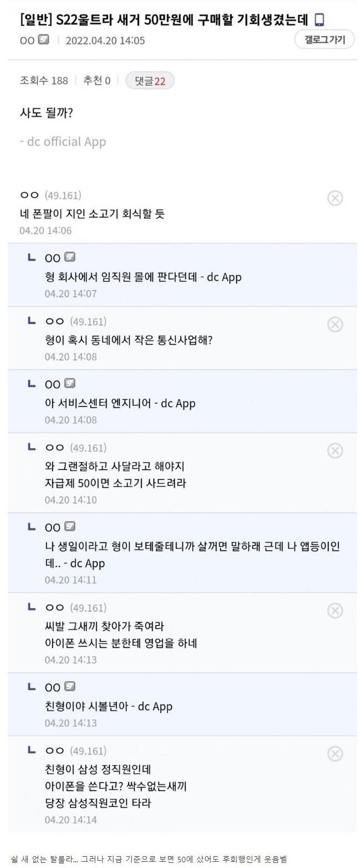Click the badge icon beside OO on the 임직원 몰 reply
This screenshot has height=868, width=361.
tap(69, 258)
